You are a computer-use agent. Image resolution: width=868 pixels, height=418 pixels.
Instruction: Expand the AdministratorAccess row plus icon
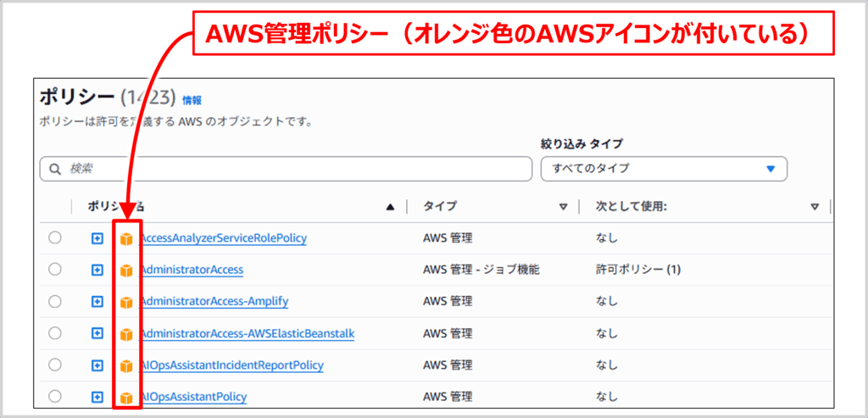[97, 270]
